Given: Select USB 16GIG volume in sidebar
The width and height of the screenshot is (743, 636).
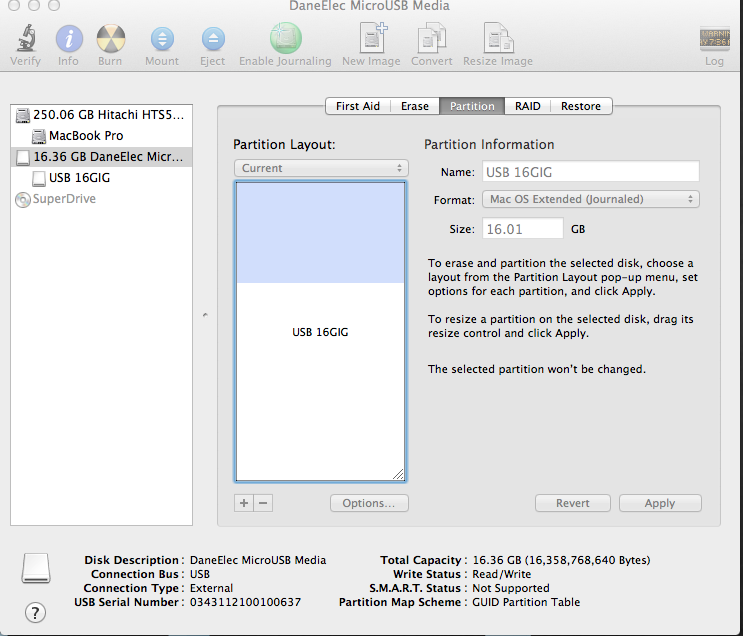Looking at the screenshot, I should tap(101, 178).
